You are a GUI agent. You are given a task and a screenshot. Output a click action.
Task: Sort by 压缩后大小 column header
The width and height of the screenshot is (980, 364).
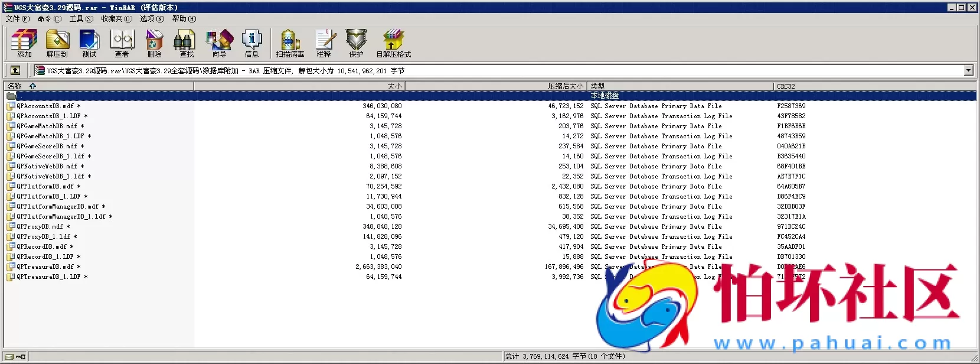pos(565,86)
